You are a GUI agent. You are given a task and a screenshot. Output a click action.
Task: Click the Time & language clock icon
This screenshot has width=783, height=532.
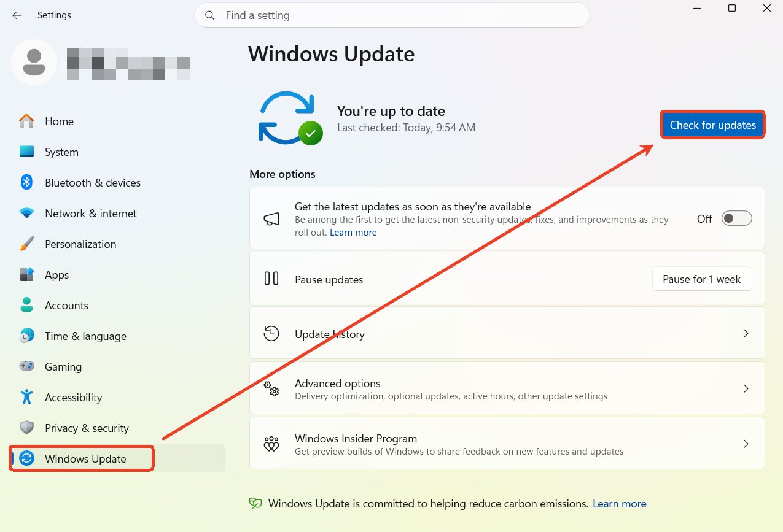point(26,336)
